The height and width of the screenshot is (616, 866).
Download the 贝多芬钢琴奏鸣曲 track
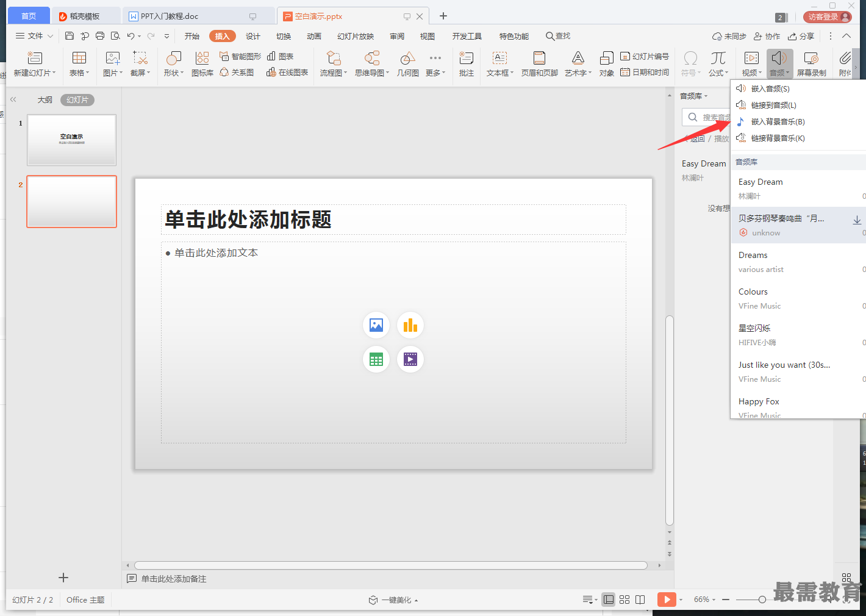[857, 220]
